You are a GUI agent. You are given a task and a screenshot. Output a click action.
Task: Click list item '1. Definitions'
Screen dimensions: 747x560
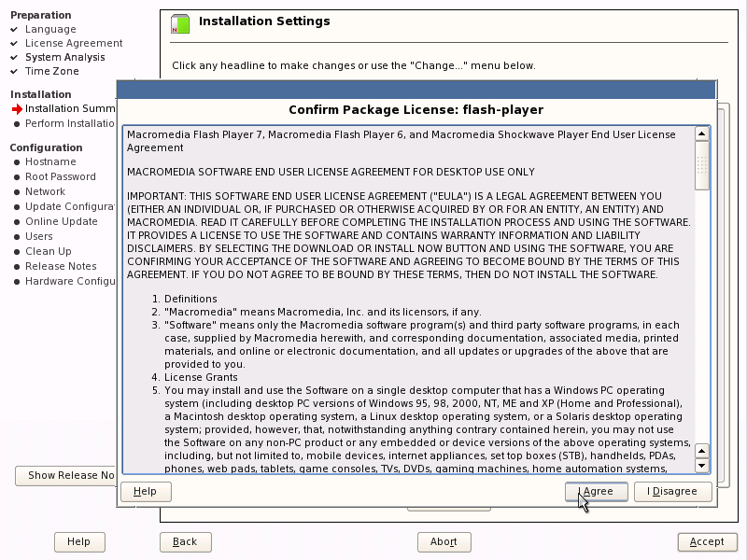(185, 299)
